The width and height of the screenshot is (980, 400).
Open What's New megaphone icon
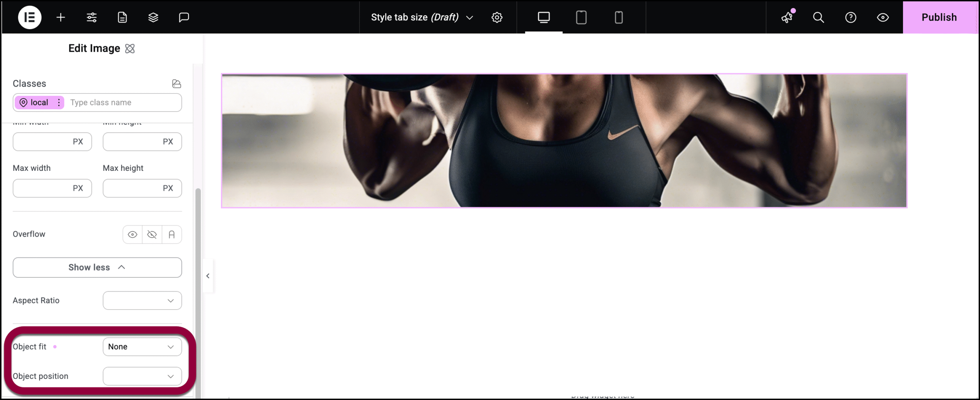787,17
